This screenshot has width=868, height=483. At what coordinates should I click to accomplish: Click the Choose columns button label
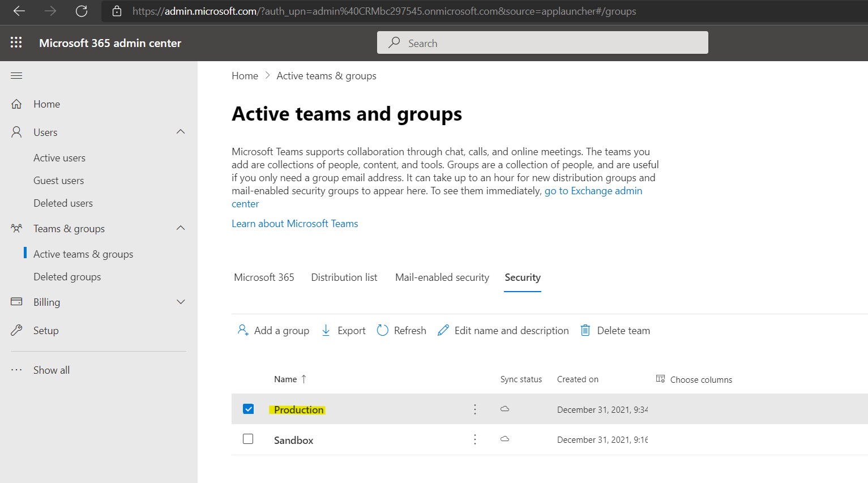701,379
